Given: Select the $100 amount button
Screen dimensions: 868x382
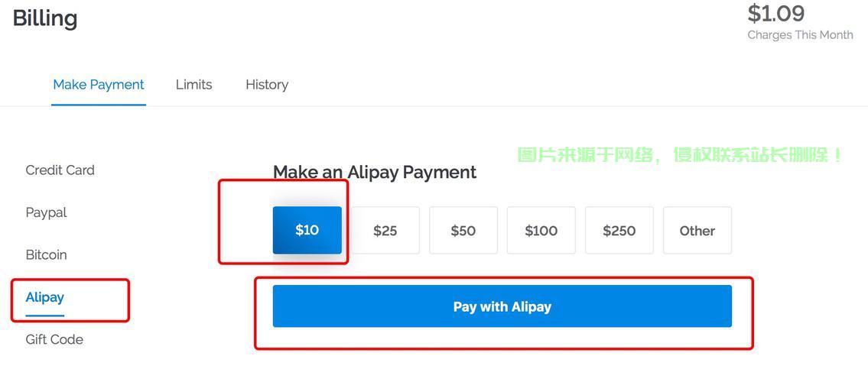Looking at the screenshot, I should click(x=541, y=231).
